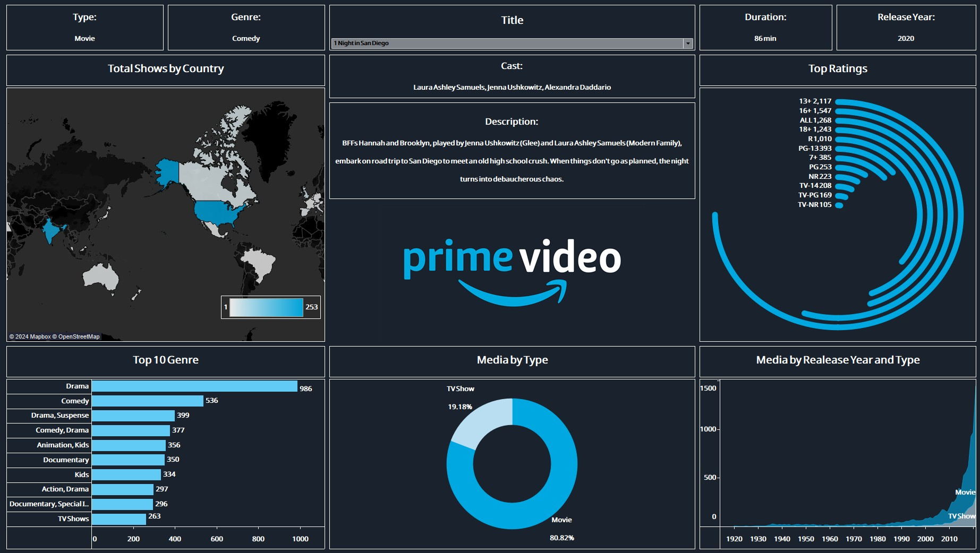Click the 'ALL 1,268' rating label
This screenshot has width=980, height=553.
point(815,120)
